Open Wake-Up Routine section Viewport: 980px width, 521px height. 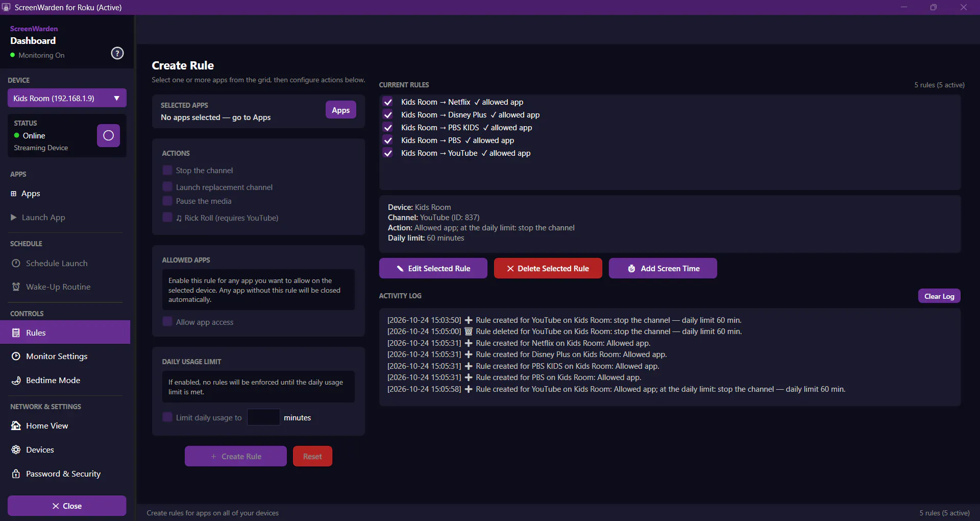click(66, 287)
